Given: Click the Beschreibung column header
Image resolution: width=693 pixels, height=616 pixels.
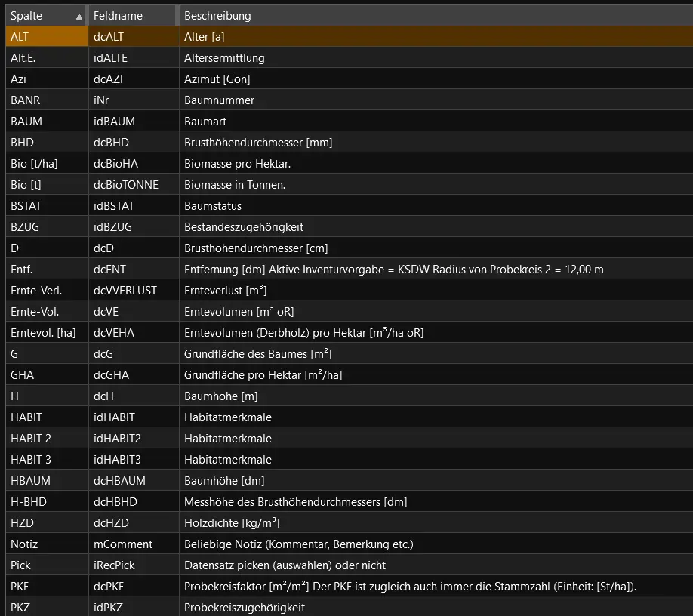Looking at the screenshot, I should [x=217, y=16].
